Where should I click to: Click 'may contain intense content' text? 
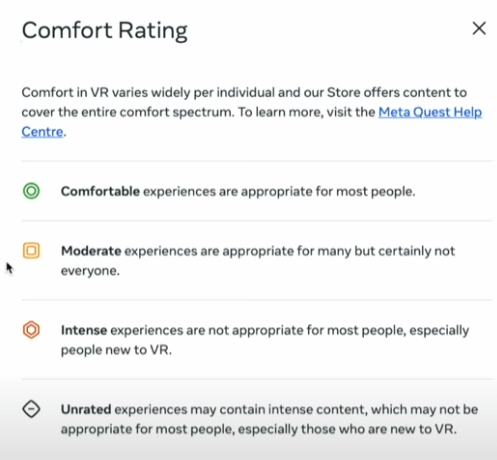pos(278,409)
